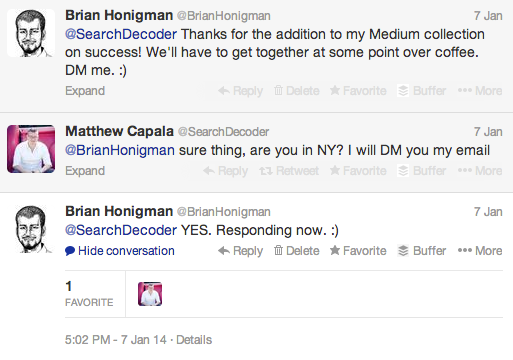Expand Brian's first tweet
The image size is (513, 360).
pyautogui.click(x=85, y=91)
